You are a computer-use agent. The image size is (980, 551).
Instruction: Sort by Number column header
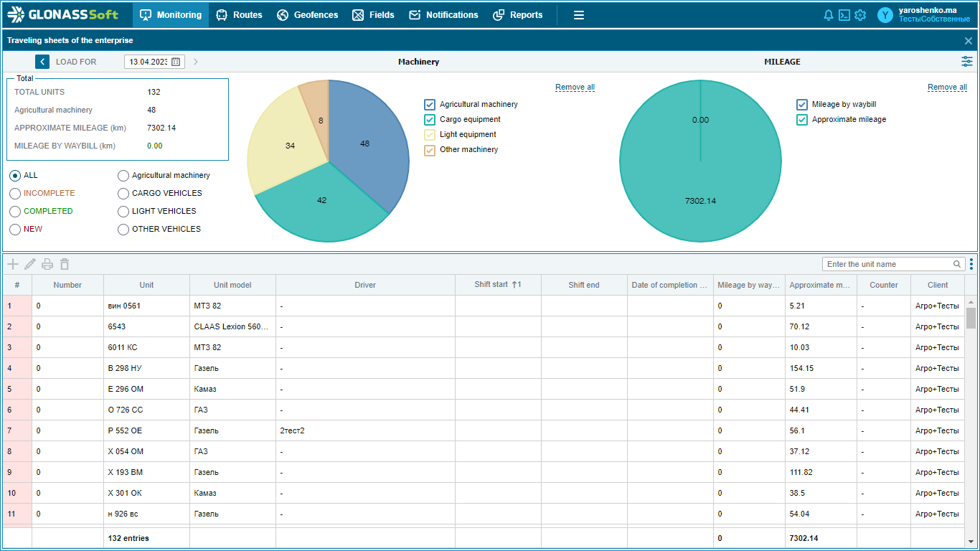pyautogui.click(x=67, y=285)
